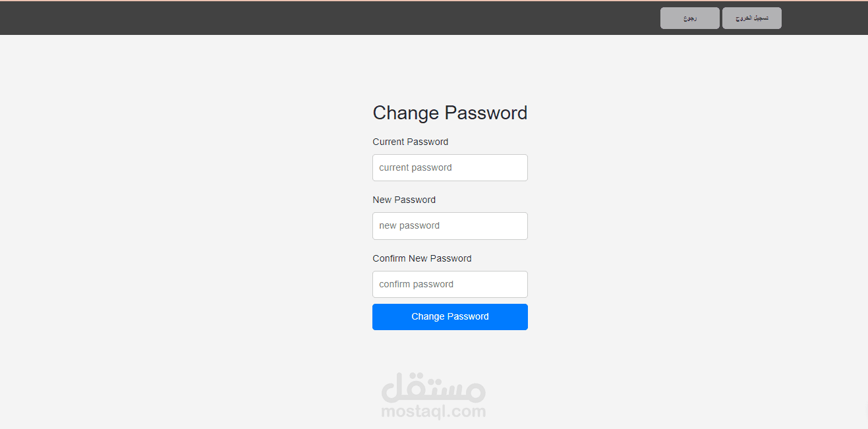Click the "confirm password" placeholder text
The width and height of the screenshot is (868, 429).
(416, 284)
